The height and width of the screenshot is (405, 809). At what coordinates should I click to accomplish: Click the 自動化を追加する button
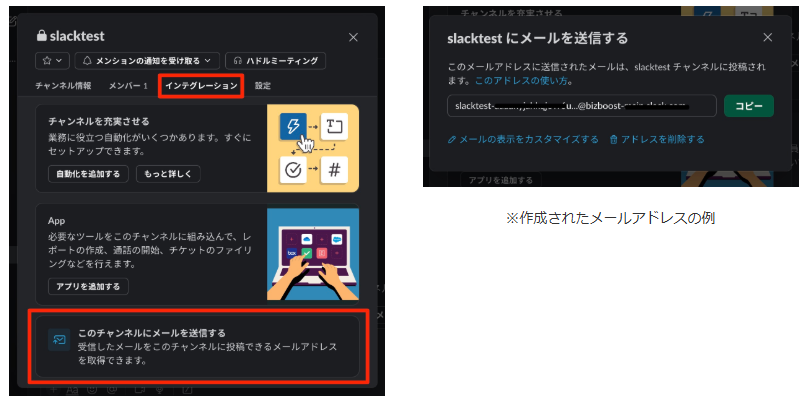pos(88,174)
